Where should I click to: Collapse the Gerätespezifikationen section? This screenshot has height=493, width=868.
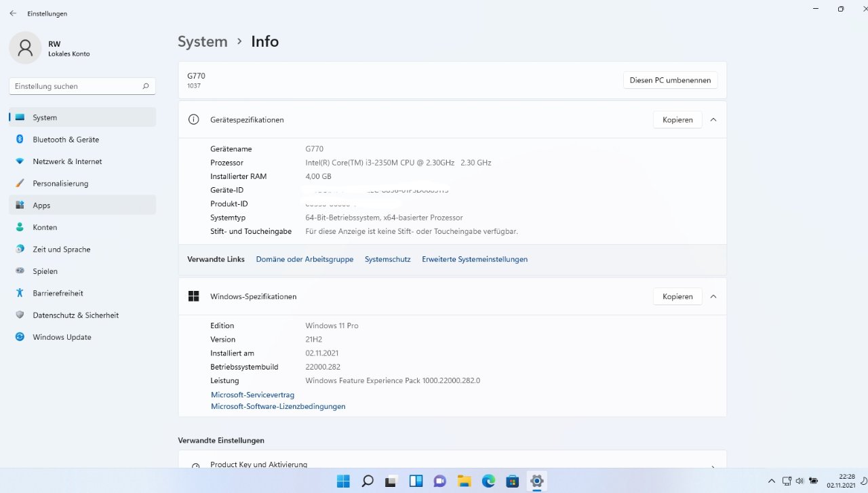coord(713,119)
